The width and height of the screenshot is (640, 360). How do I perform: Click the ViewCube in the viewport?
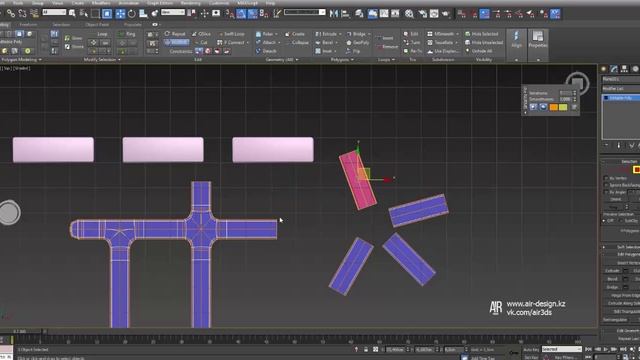point(577,84)
